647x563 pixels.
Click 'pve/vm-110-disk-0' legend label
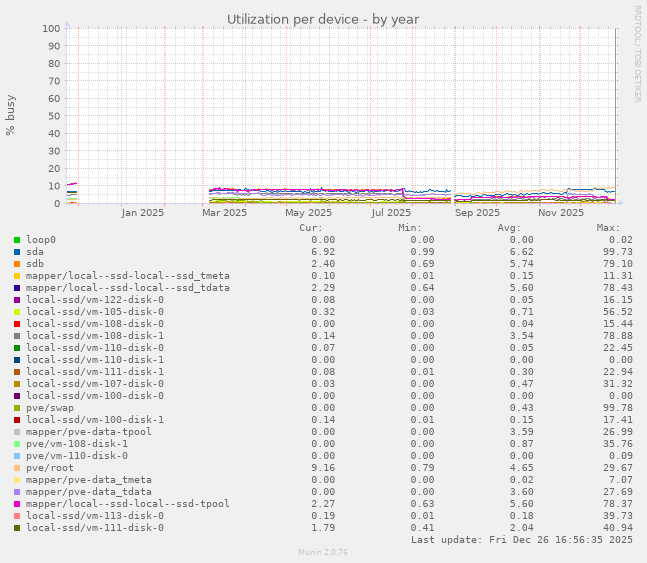click(x=77, y=456)
